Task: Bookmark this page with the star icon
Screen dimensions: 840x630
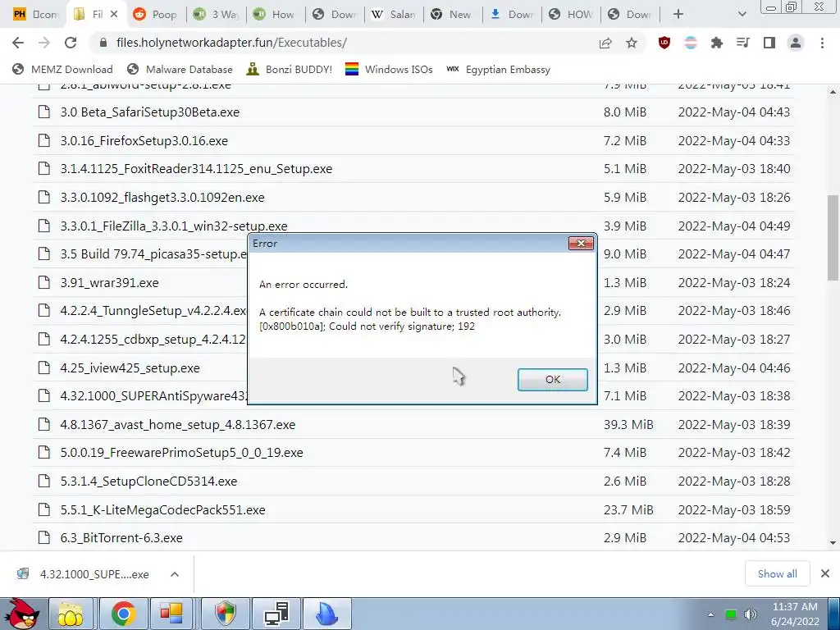Action: 632,43
